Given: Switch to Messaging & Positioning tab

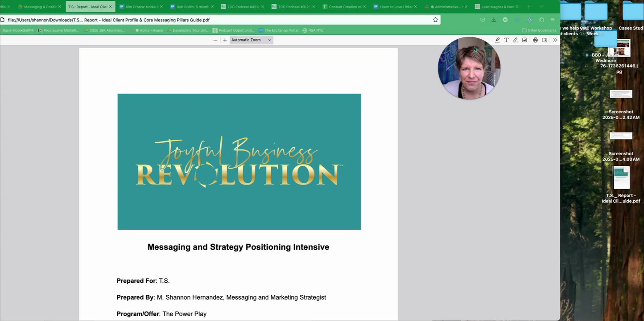Looking at the screenshot, I should pyautogui.click(x=39, y=7).
